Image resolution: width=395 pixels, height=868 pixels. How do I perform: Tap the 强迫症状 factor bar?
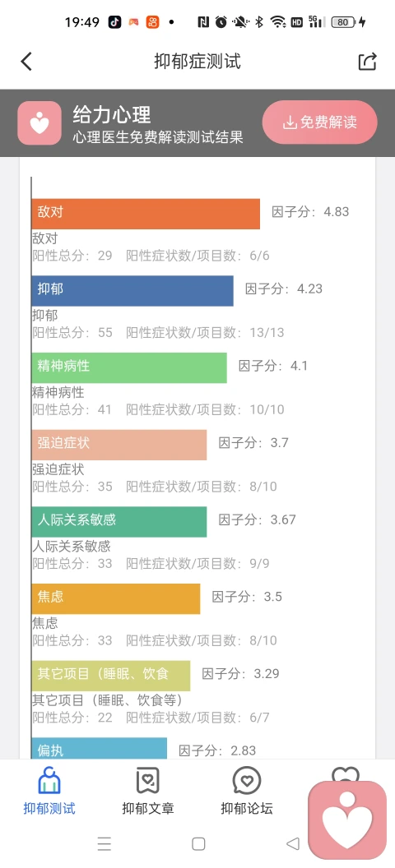tap(119, 445)
